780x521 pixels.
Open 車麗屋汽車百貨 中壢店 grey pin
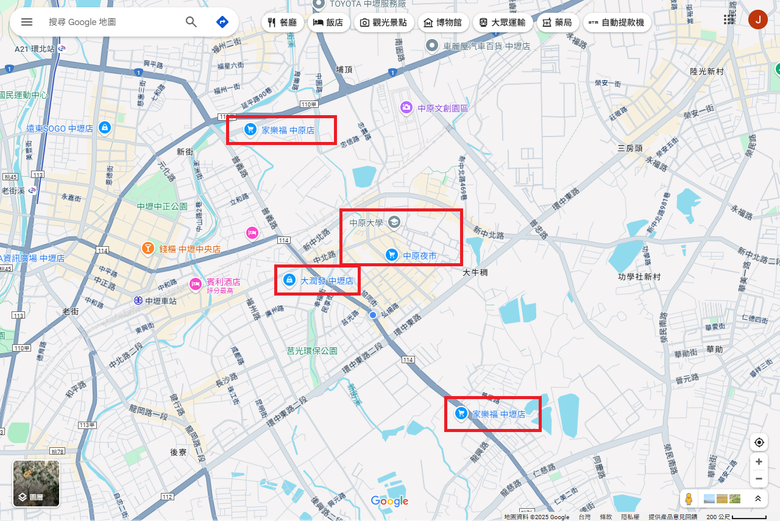(x=432, y=45)
